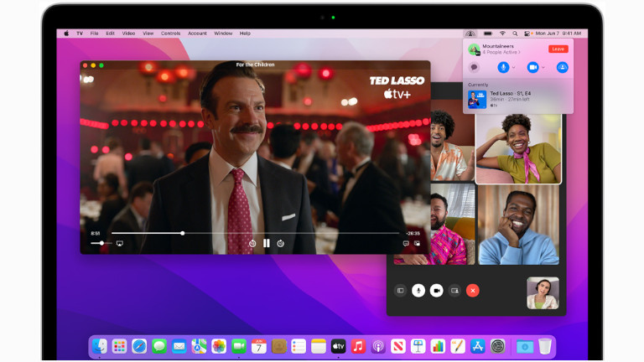Open Launchpad from the Dock
The image size is (644, 362).
pyautogui.click(x=119, y=346)
